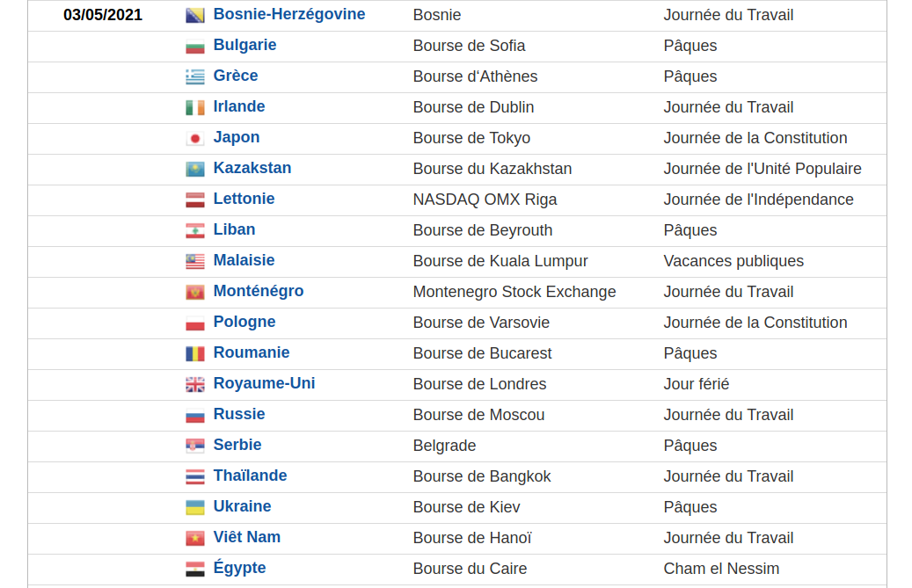Viewport: 912px width, 588px height.
Task: Follow the Roumanie link
Action: (x=251, y=352)
